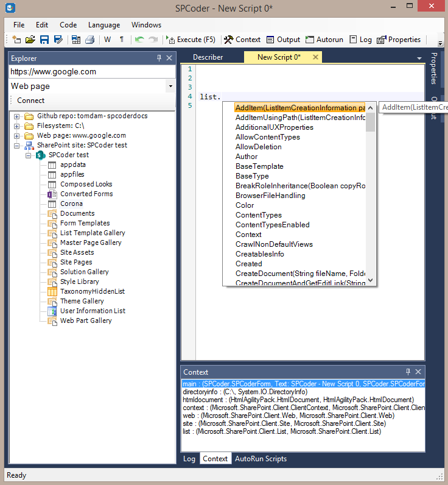Toggle paragraph marks pilcrow icon
The height and width of the screenshot is (485, 448).
point(122,40)
